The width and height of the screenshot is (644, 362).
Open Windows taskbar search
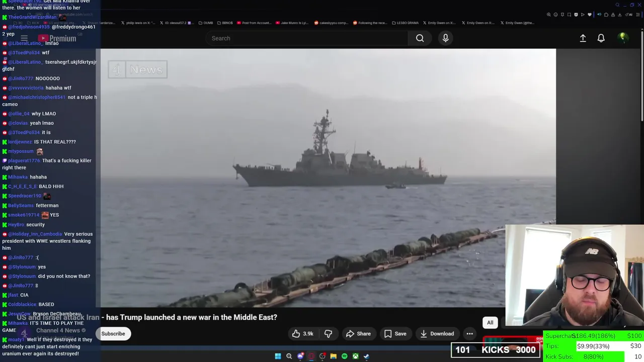pyautogui.click(x=289, y=356)
